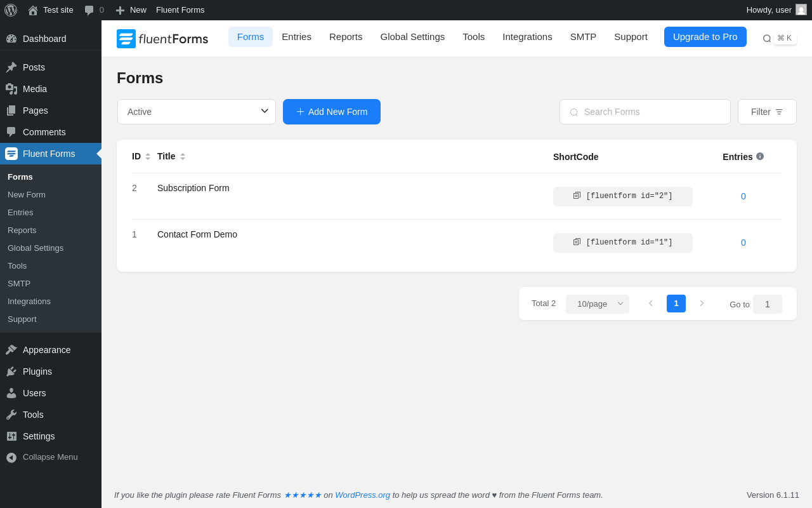The width and height of the screenshot is (812, 508).
Task: Open the global search magnifier icon
Action: (x=767, y=39)
